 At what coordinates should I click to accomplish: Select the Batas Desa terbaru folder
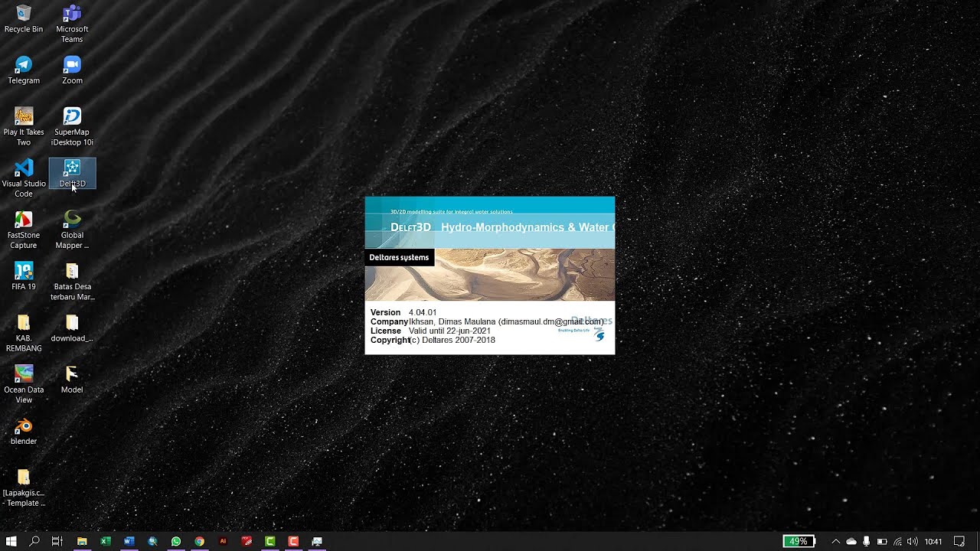click(x=72, y=281)
